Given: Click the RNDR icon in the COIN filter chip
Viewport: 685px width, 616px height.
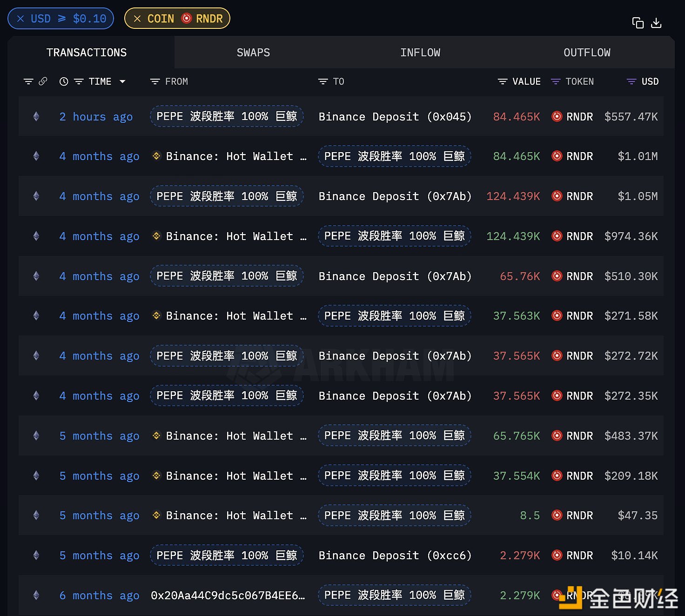Looking at the screenshot, I should pyautogui.click(x=187, y=18).
